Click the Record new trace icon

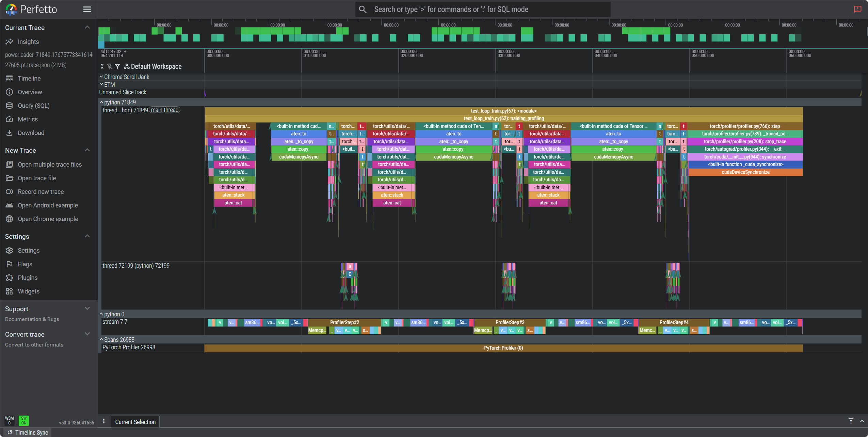pos(10,192)
